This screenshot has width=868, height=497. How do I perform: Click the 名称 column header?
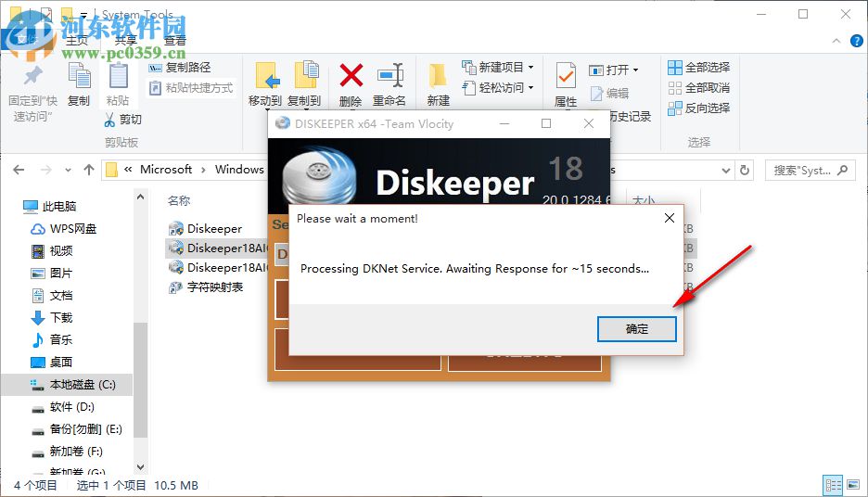(179, 200)
